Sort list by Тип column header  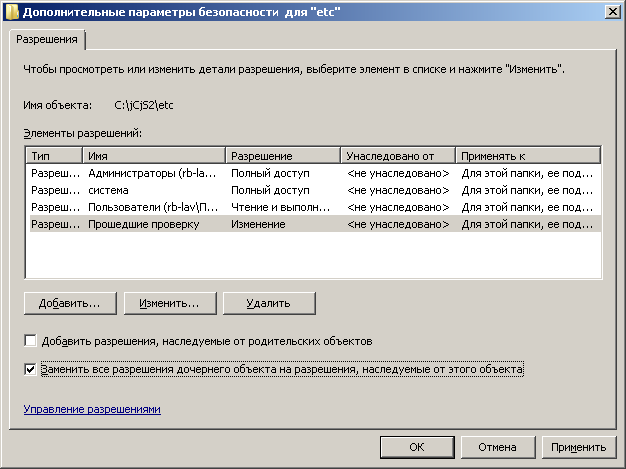(x=53, y=156)
